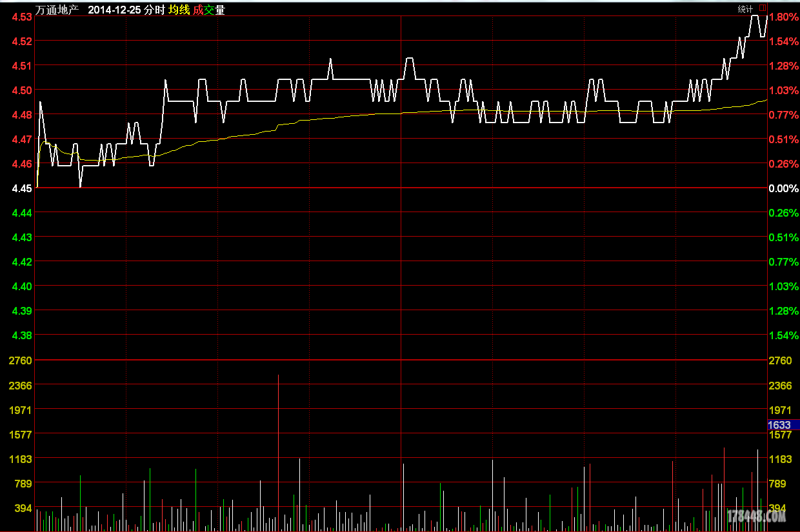Click the 4.45 opening price label
The height and width of the screenshot is (532, 800).
22,188
